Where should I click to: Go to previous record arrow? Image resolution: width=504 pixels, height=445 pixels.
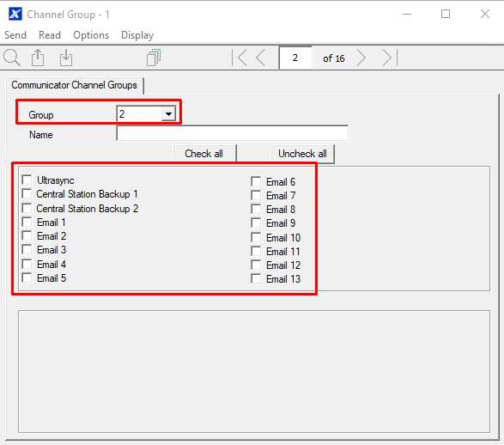point(261,58)
